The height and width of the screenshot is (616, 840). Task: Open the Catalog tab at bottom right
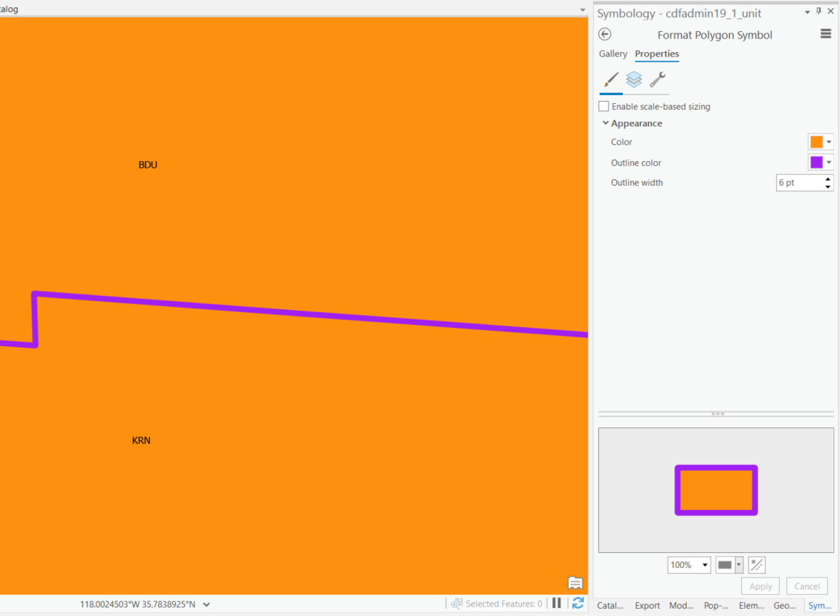[x=610, y=605]
